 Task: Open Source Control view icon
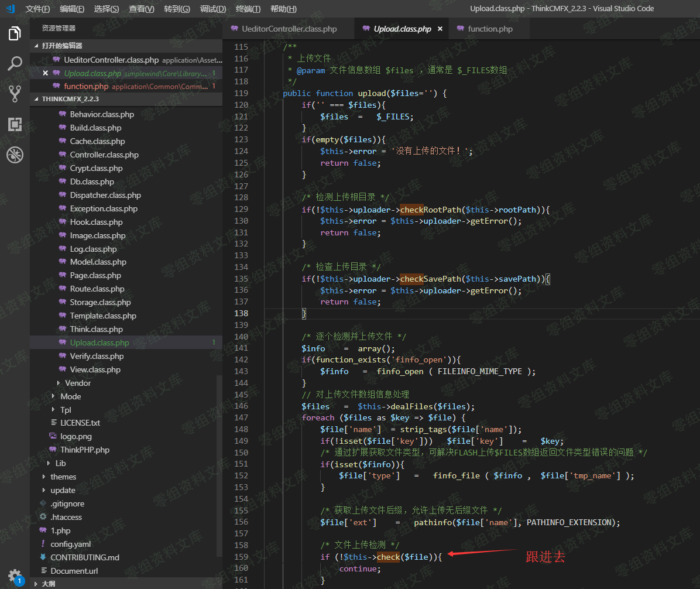(15, 94)
